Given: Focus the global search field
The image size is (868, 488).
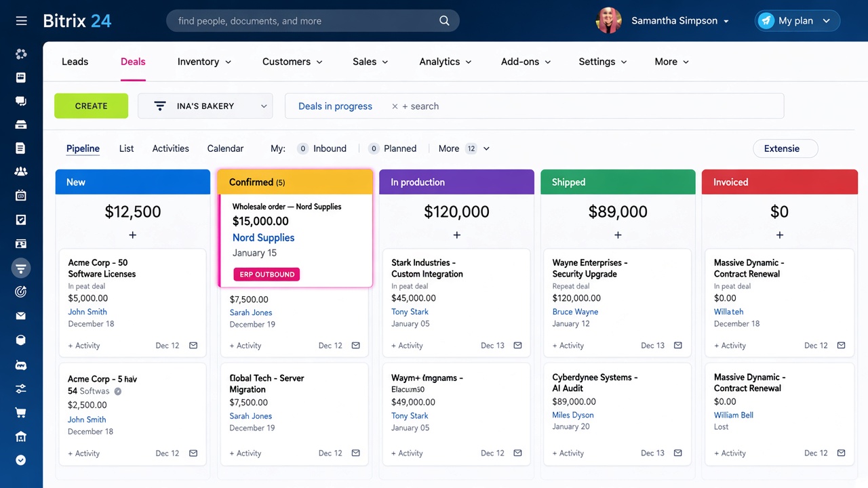Looking at the screenshot, I should [313, 21].
